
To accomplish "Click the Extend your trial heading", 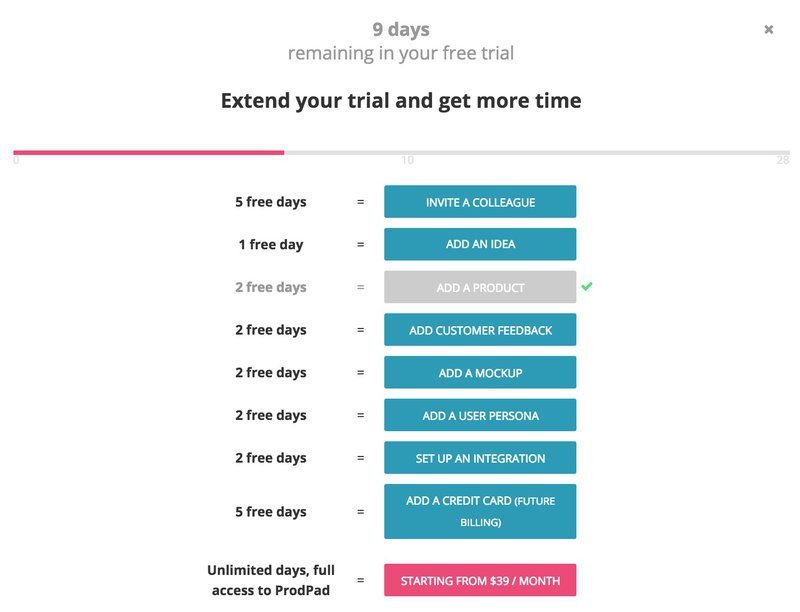I will pos(400,100).
